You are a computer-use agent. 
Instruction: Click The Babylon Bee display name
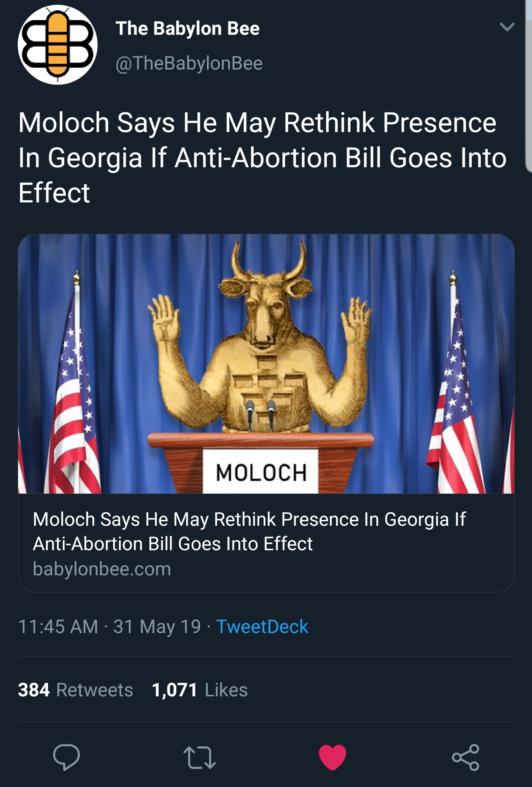pos(187,28)
